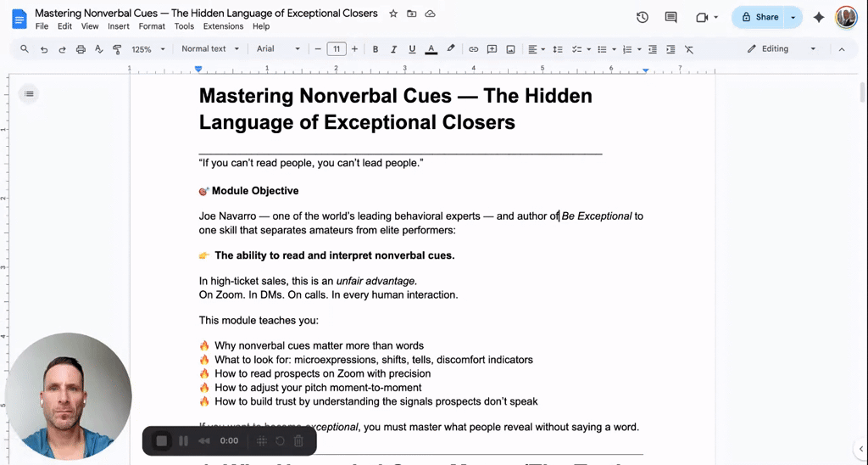
Task: Move document to a folder icon
Action: (411, 14)
